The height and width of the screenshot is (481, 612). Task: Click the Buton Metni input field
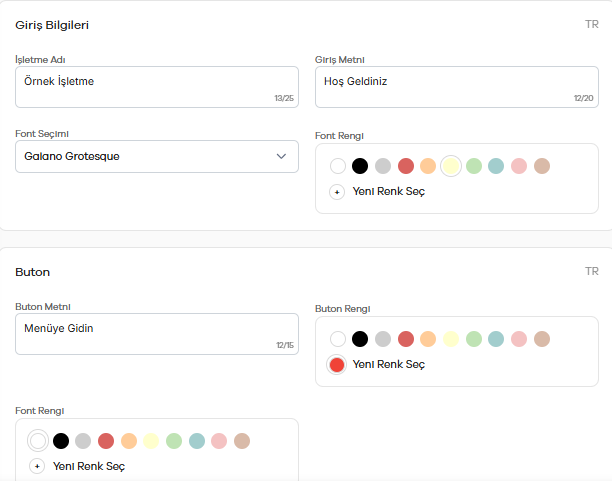pyautogui.click(x=157, y=334)
